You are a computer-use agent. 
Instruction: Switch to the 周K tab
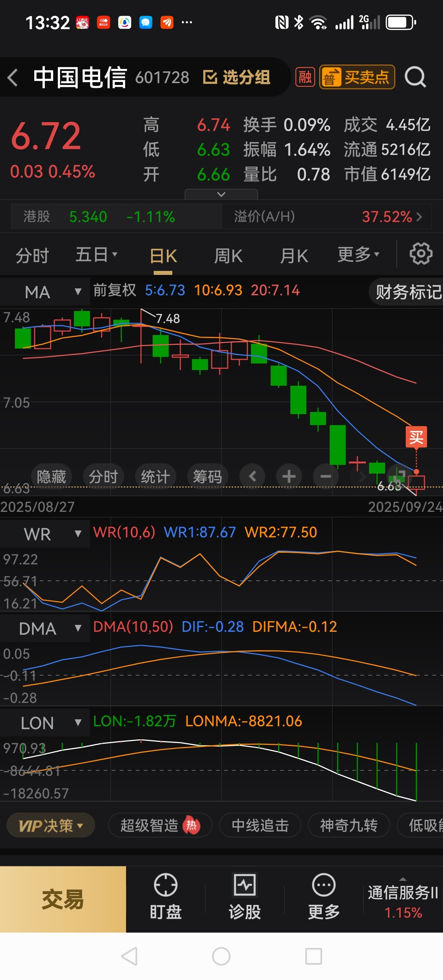point(228,255)
